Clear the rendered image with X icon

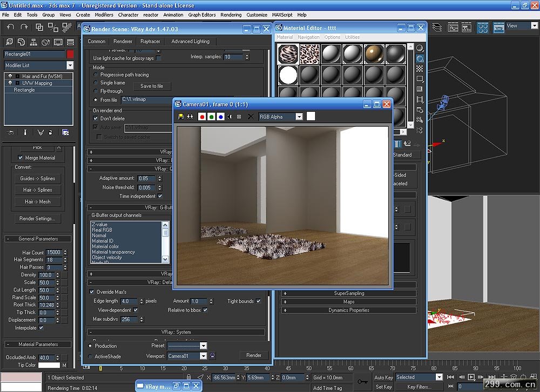[x=251, y=117]
